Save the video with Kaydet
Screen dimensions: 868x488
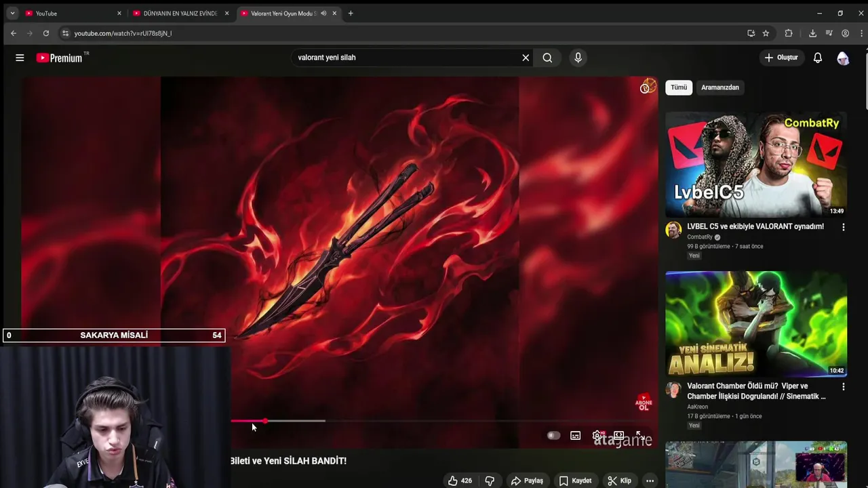[x=575, y=481]
